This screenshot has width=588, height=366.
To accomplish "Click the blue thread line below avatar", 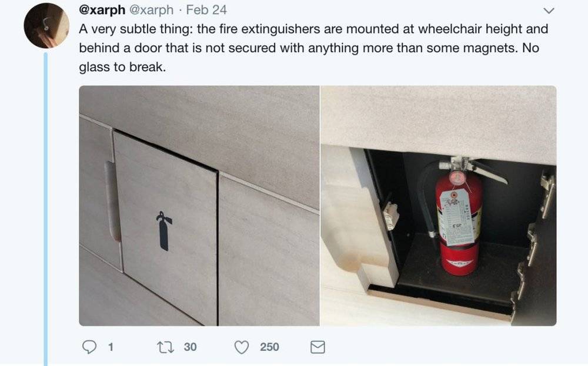I will pyautogui.click(x=46, y=209).
